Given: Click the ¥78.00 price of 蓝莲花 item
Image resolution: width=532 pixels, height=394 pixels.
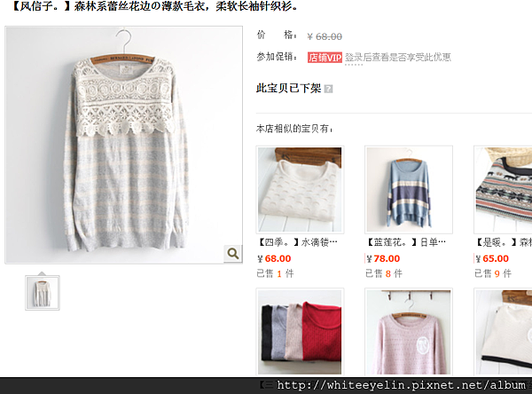Looking at the screenshot, I should coord(383,259).
